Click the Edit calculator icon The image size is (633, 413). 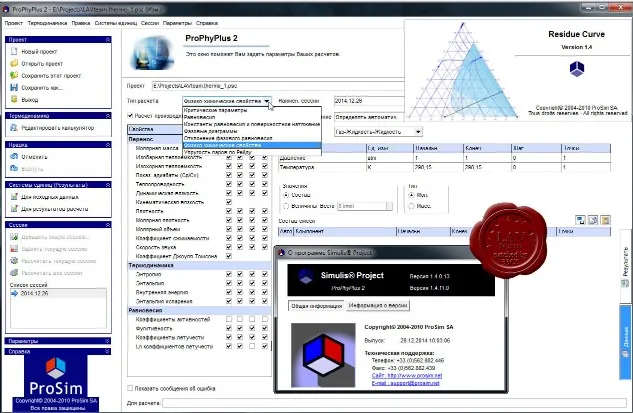click(14, 128)
